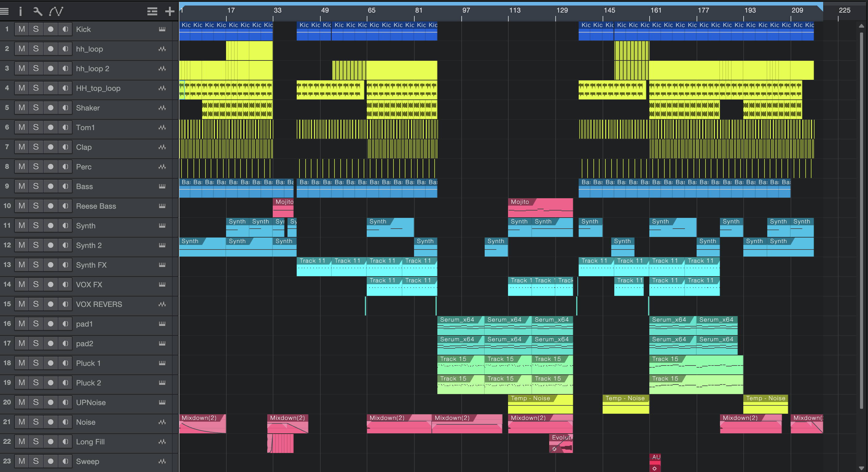The image size is (868, 472).
Task: Click the instrument keyboard icon on Kick track
Action: tap(162, 29)
